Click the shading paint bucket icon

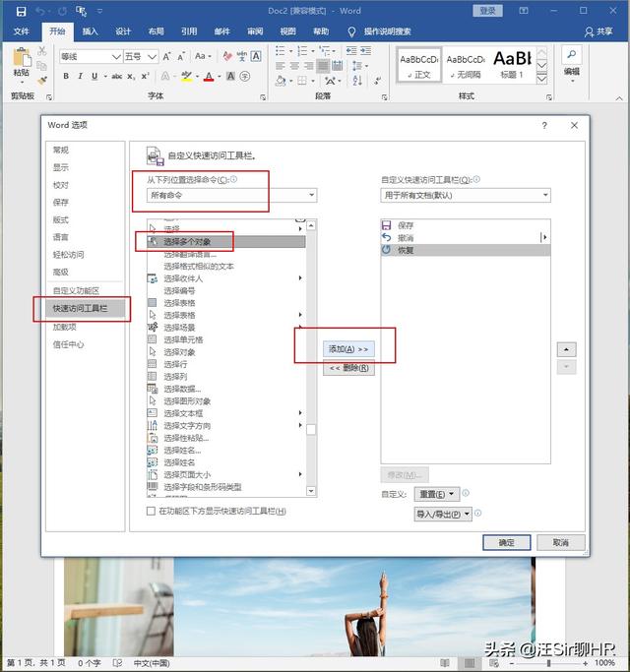281,80
